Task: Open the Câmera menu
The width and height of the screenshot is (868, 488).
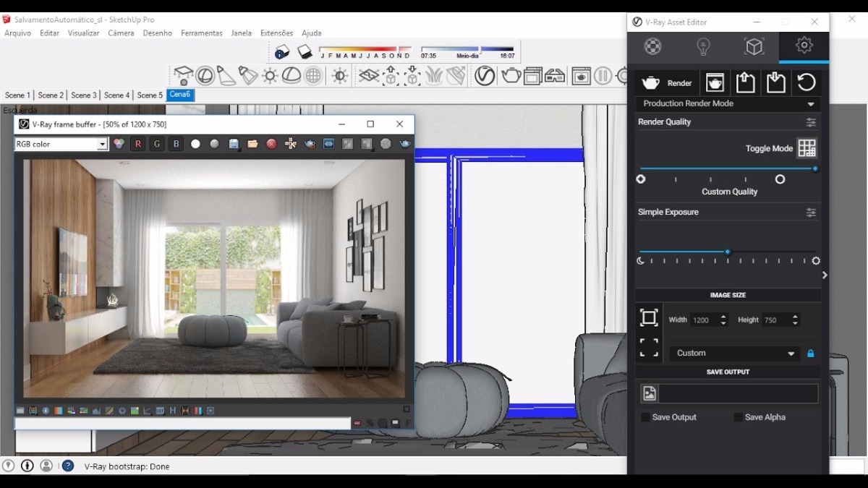Action: point(121,33)
